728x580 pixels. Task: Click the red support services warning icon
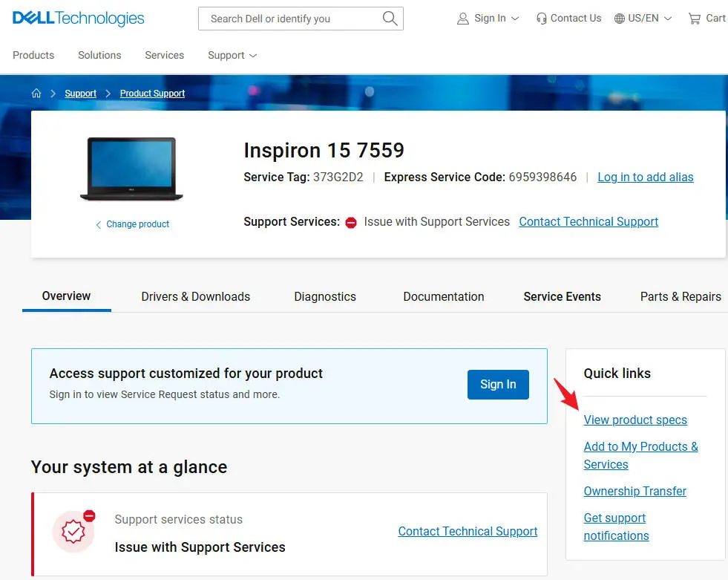coord(351,223)
